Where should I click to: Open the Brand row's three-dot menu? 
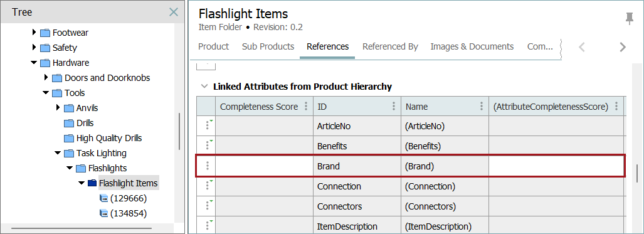[x=208, y=166]
